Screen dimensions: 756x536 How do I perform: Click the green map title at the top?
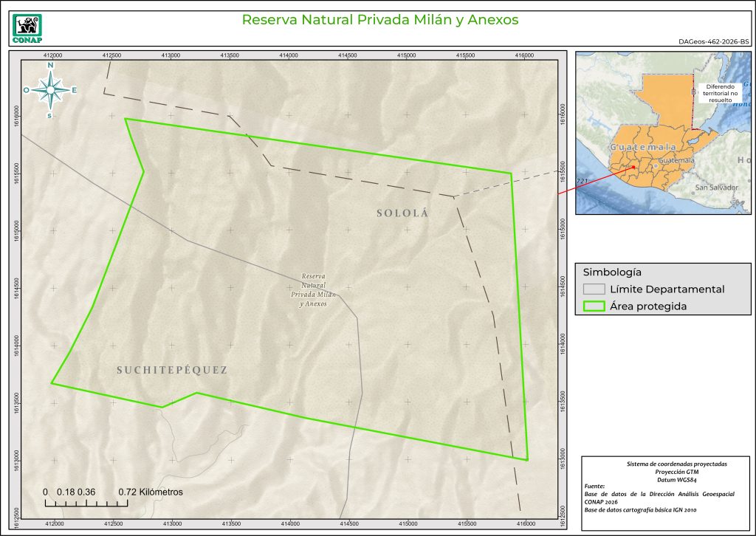(379, 20)
